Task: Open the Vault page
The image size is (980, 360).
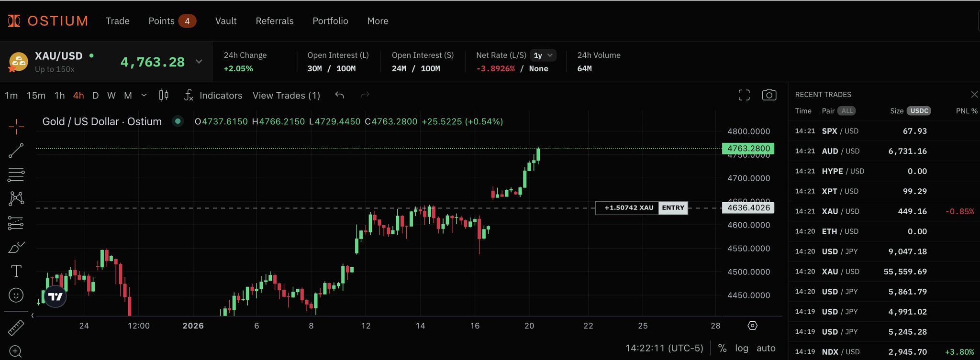Action: click(226, 21)
